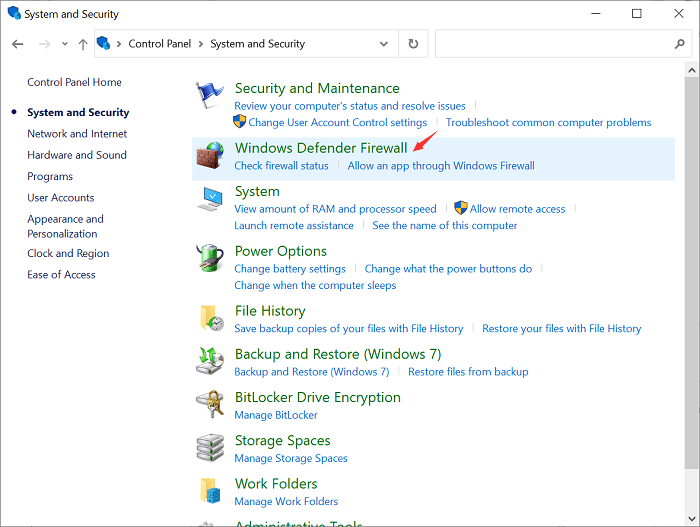This screenshot has width=700, height=527.
Task: Open Control Panel Home
Action: (74, 82)
